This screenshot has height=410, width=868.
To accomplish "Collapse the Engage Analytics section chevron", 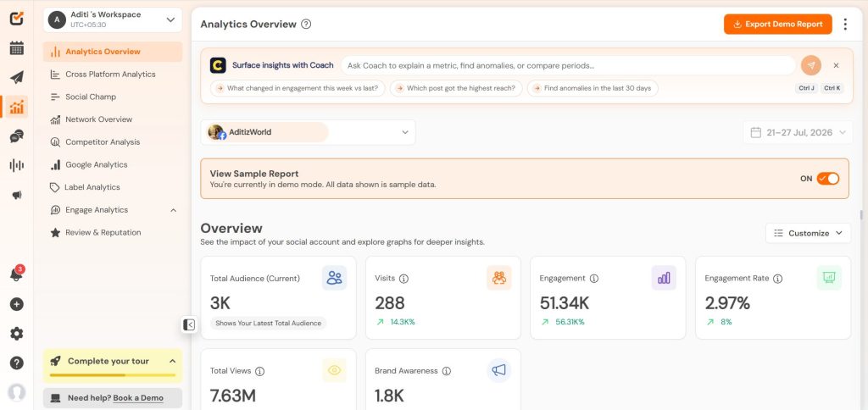I will tap(173, 210).
